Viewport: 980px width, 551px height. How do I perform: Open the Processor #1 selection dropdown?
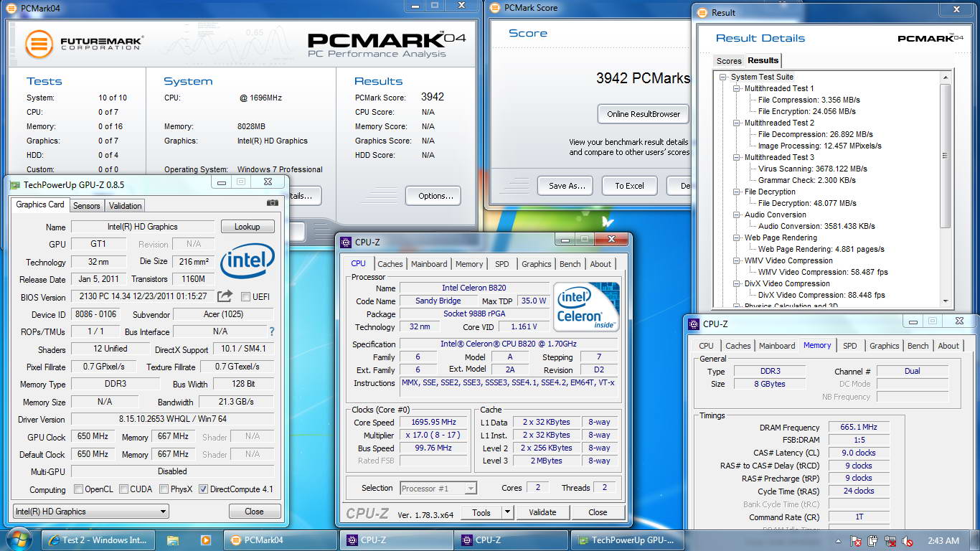point(438,489)
